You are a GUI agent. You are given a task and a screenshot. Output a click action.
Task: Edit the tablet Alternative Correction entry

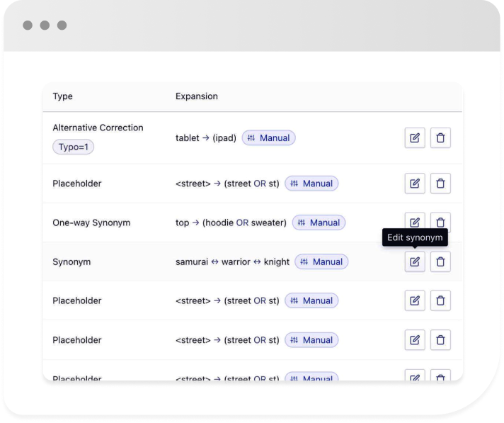click(x=415, y=138)
